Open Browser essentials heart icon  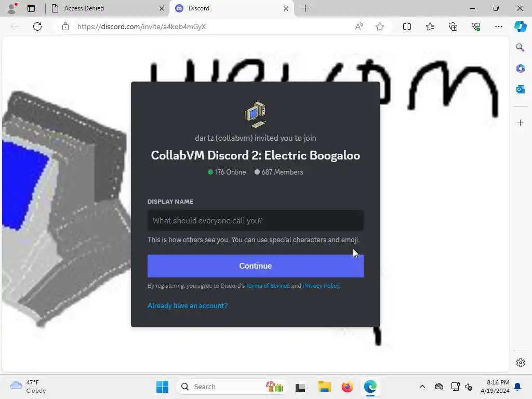tap(476, 26)
